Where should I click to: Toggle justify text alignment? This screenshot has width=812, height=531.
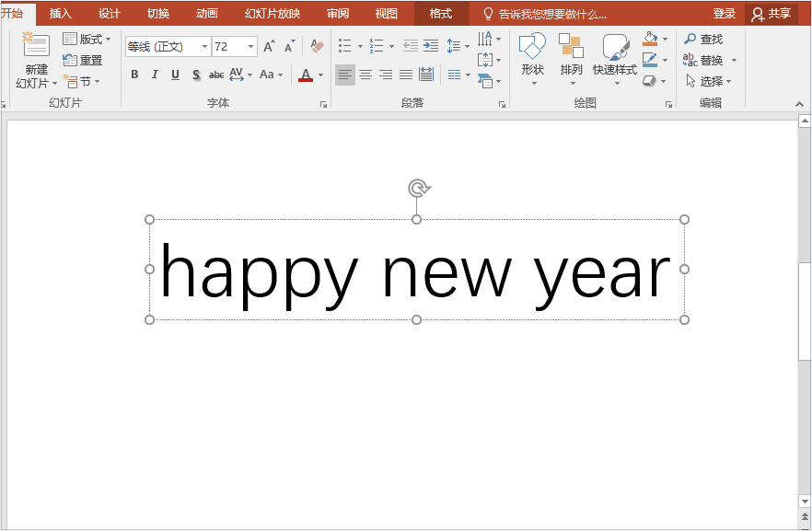pos(406,75)
